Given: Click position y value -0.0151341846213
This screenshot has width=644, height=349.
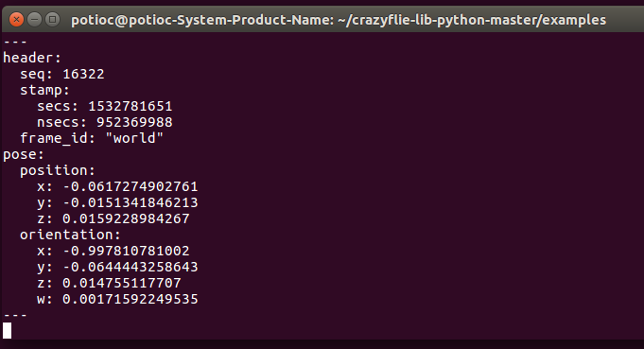Looking at the screenshot, I should click(x=131, y=202).
